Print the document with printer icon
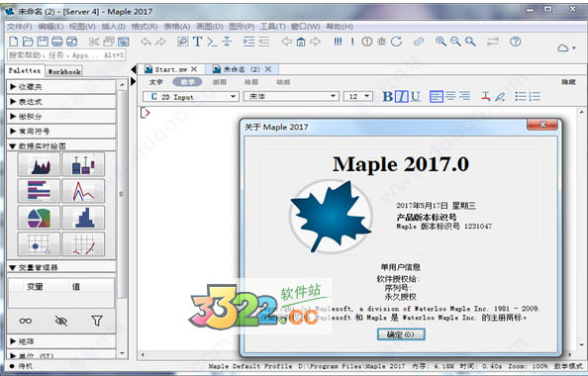 [57, 42]
